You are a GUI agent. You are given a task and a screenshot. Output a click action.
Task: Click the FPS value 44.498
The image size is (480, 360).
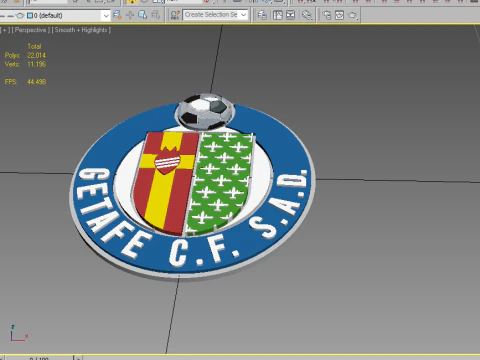click(36, 81)
